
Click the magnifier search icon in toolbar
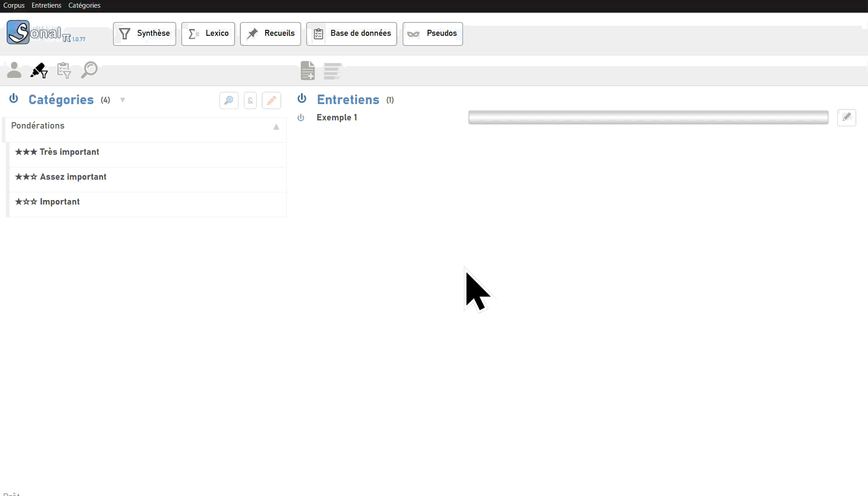point(89,70)
